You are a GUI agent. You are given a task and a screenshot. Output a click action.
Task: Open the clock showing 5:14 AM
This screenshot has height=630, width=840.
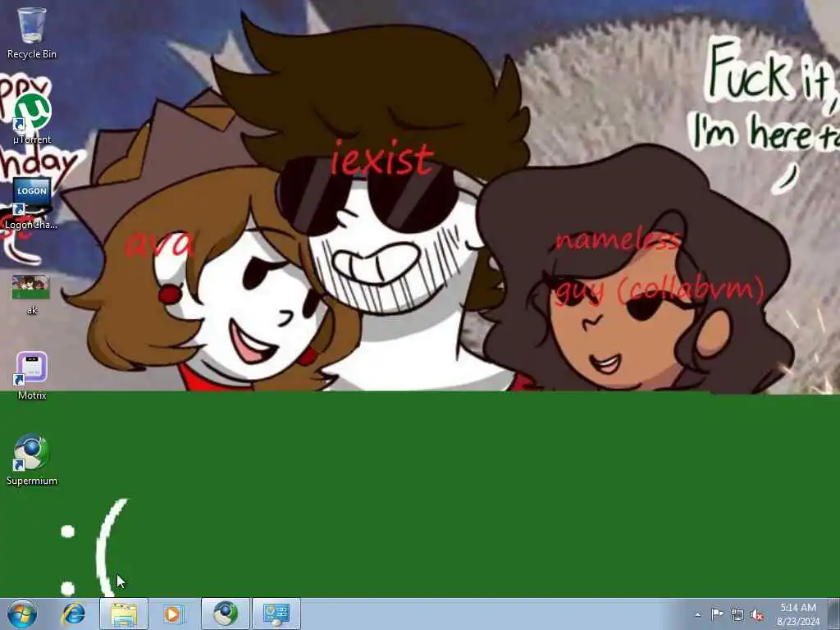(x=798, y=614)
